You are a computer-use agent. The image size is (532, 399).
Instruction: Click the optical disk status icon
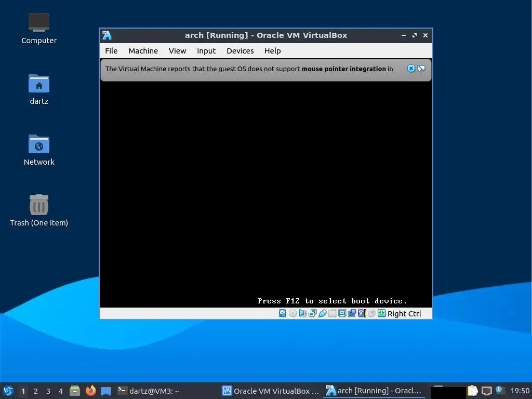click(x=292, y=313)
